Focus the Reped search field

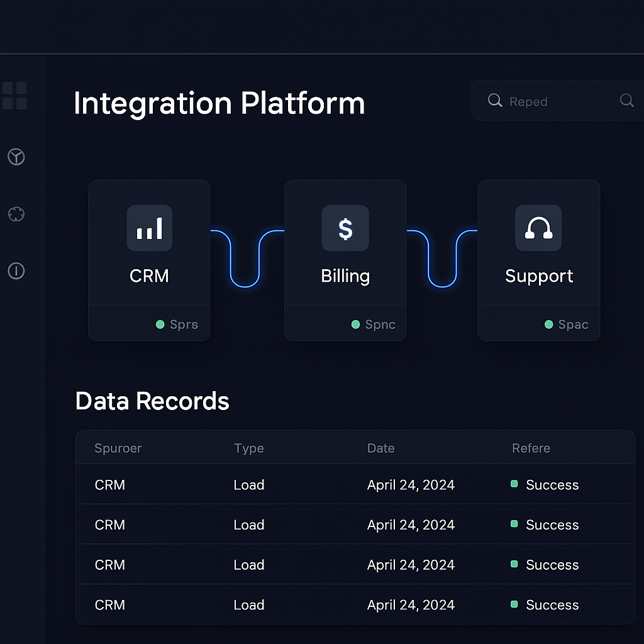[x=557, y=101]
